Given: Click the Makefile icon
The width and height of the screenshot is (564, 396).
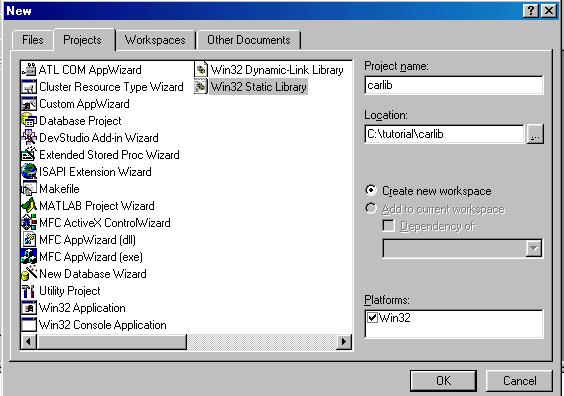Looking at the screenshot, I should pos(29,188).
